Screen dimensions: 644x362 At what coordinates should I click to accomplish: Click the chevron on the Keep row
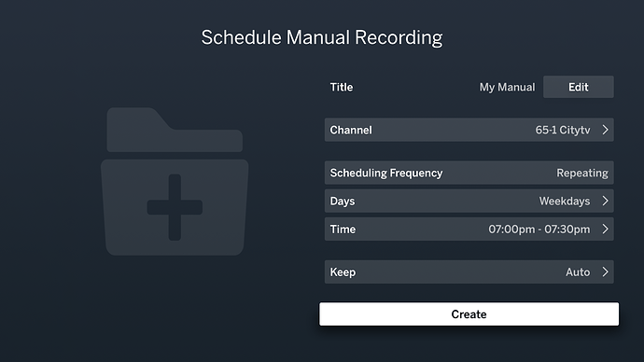[605, 271]
